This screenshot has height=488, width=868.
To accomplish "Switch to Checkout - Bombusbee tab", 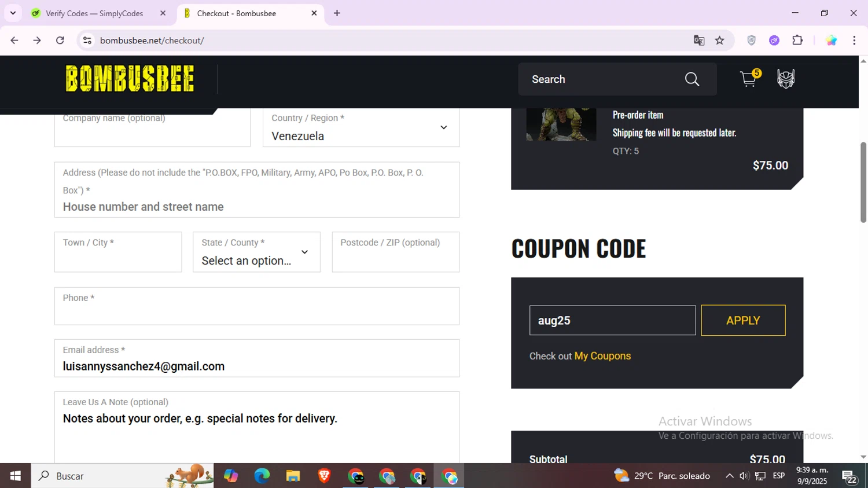I will click(x=250, y=13).
